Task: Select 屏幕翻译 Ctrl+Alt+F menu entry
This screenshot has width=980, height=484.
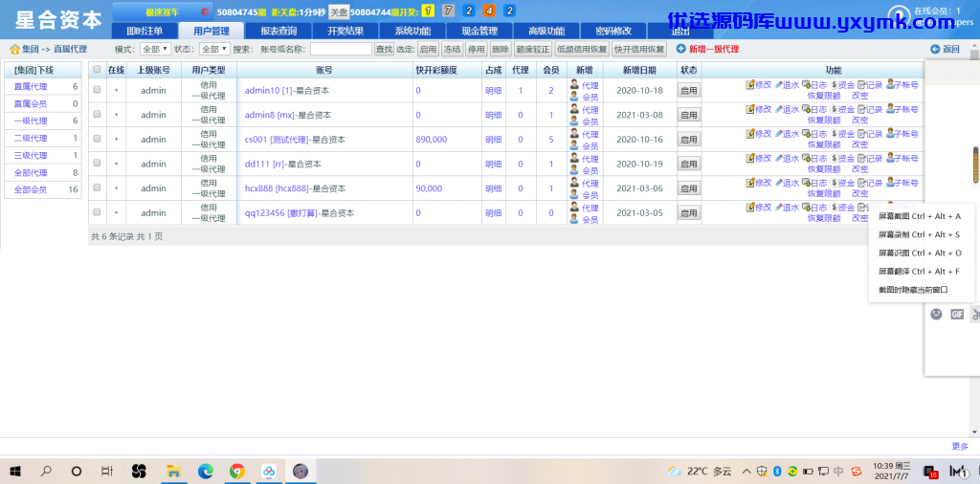Action: (x=920, y=272)
